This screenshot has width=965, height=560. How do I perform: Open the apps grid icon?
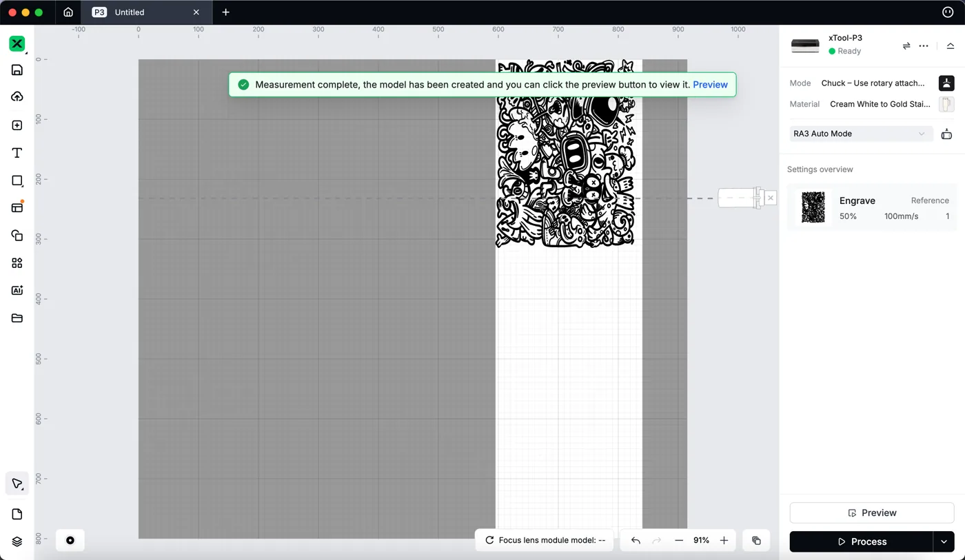[17, 262]
